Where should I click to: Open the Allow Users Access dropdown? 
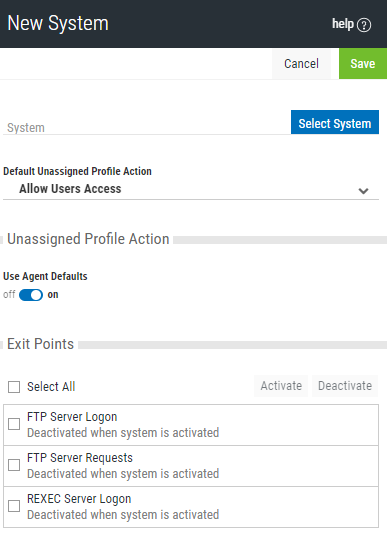coord(191,189)
